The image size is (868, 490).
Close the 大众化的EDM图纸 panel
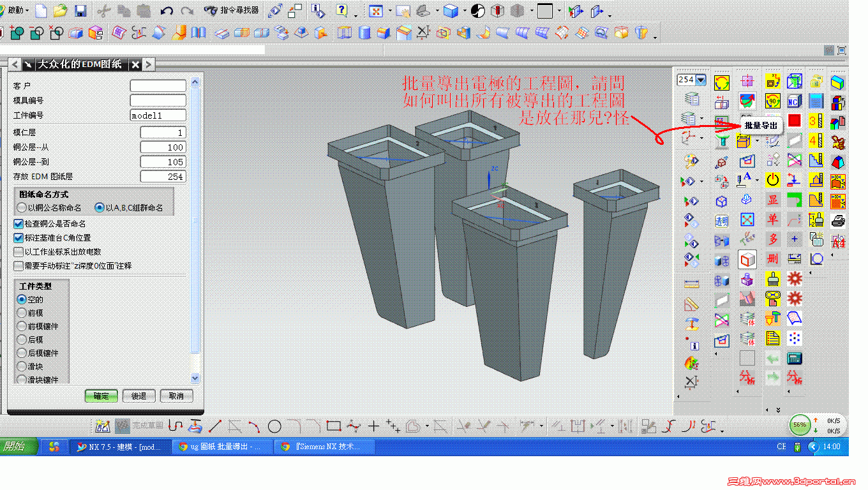[135, 64]
